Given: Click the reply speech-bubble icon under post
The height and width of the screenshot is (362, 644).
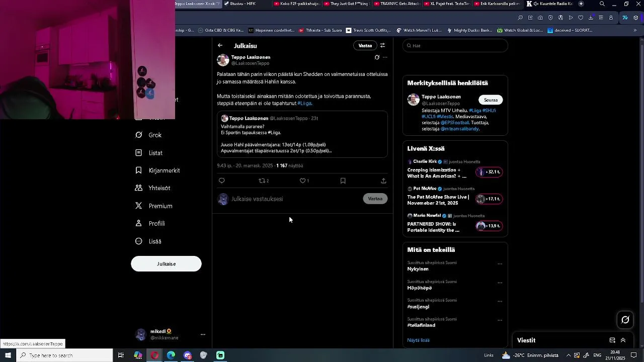Looking at the screenshot, I should (x=222, y=180).
